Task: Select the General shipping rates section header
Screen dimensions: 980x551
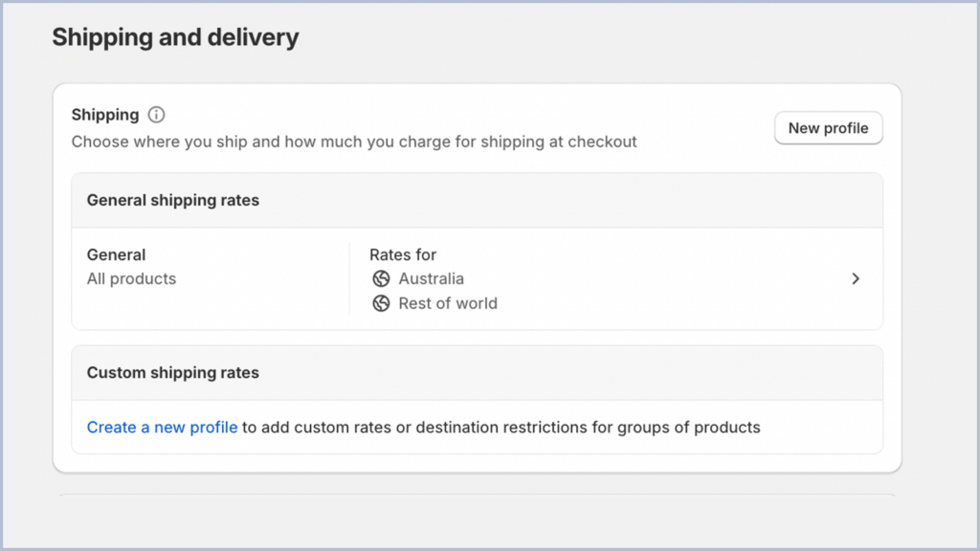Action: point(172,200)
